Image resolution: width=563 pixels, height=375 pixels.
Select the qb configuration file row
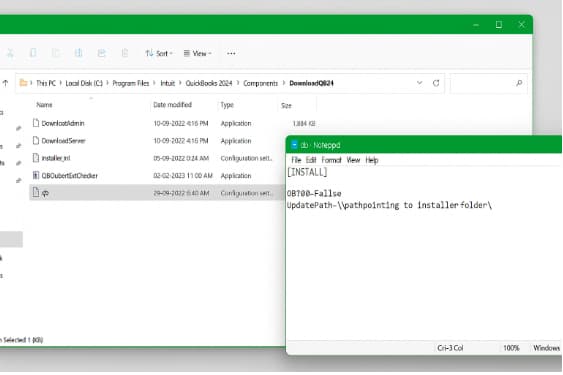pyautogui.click(x=156, y=193)
